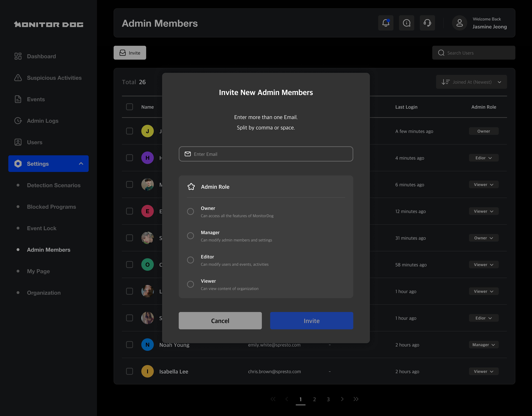Check the box beside the H avatar row

pyautogui.click(x=130, y=158)
